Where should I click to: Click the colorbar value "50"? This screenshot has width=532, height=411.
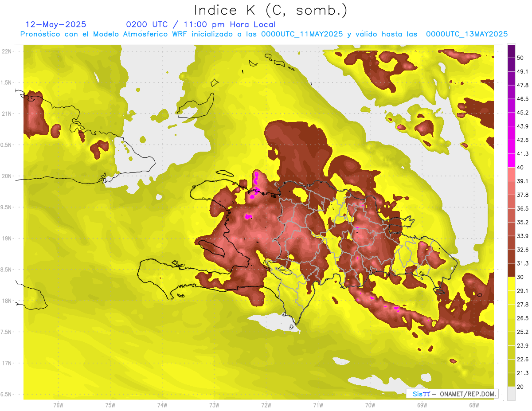click(520, 58)
